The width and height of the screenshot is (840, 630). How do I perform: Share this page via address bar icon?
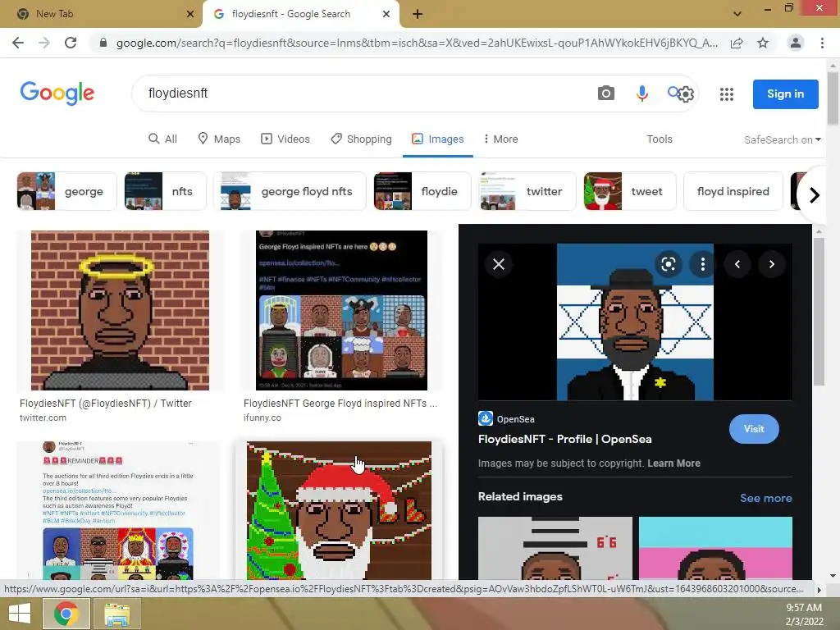737,43
